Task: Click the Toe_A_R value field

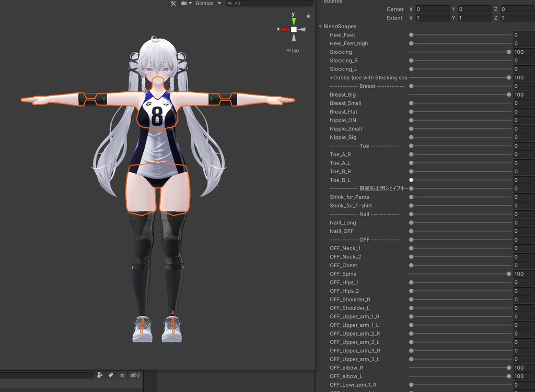Action: coord(524,155)
